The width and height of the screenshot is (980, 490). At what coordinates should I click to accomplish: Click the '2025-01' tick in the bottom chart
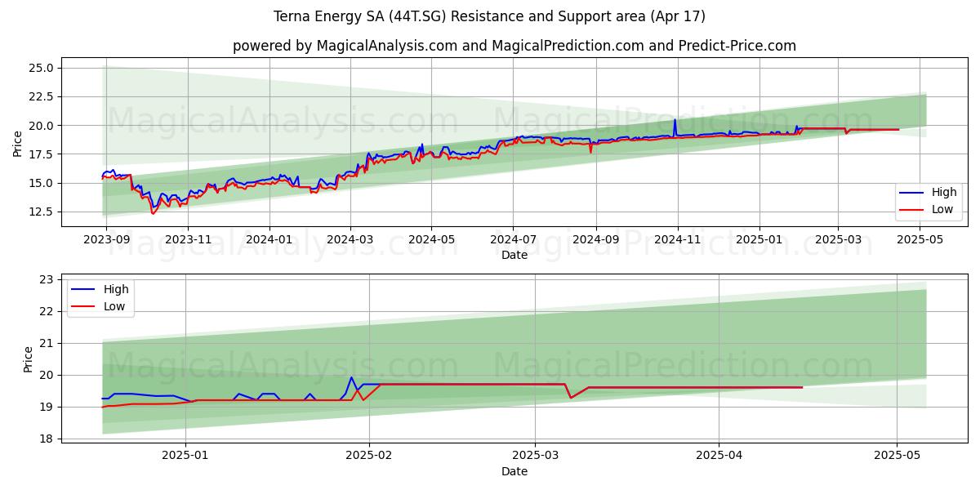(x=185, y=456)
